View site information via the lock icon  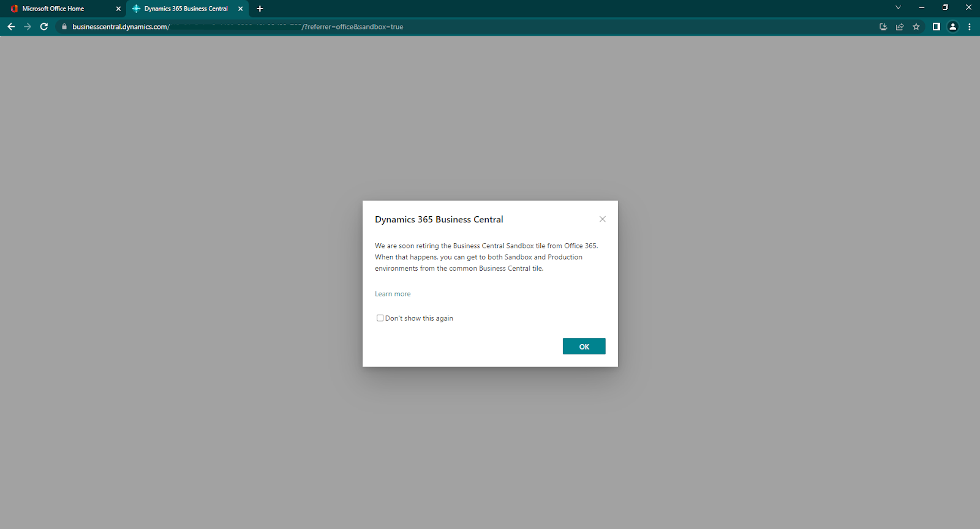64,26
